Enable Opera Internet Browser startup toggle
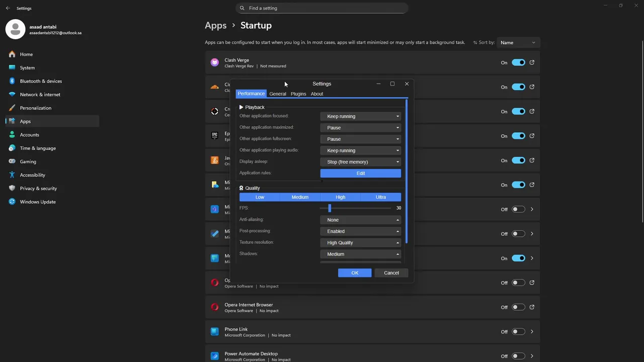The image size is (644, 362). [x=518, y=307]
